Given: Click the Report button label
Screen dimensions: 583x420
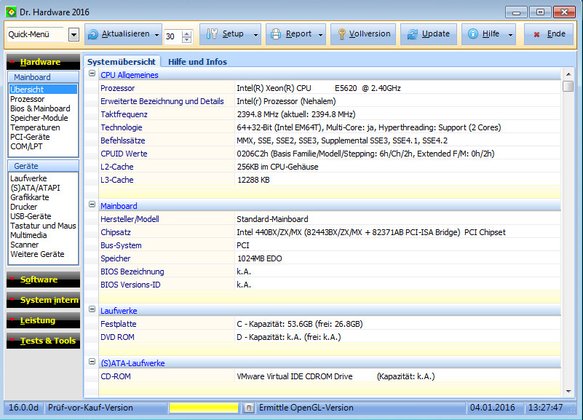Looking at the screenshot, I should [x=299, y=34].
